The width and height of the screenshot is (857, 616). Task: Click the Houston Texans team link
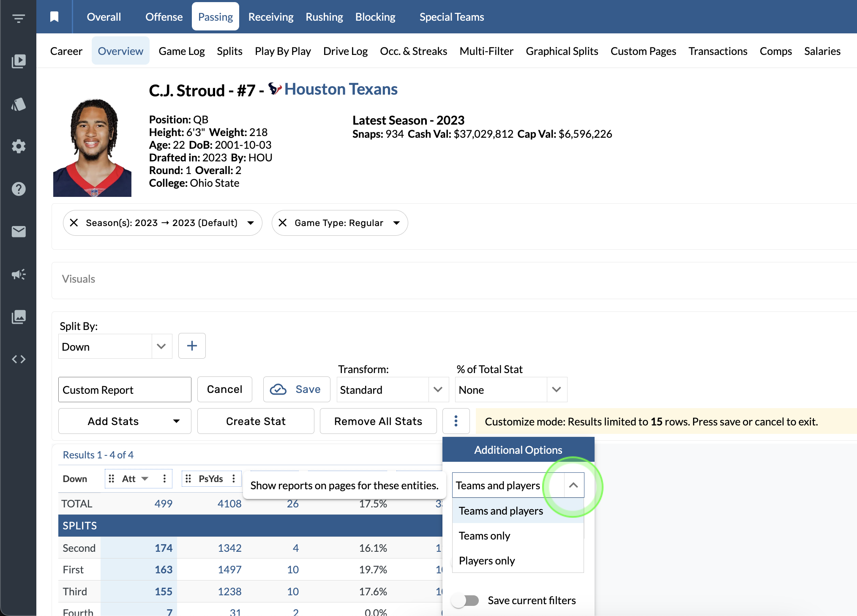pyautogui.click(x=341, y=90)
